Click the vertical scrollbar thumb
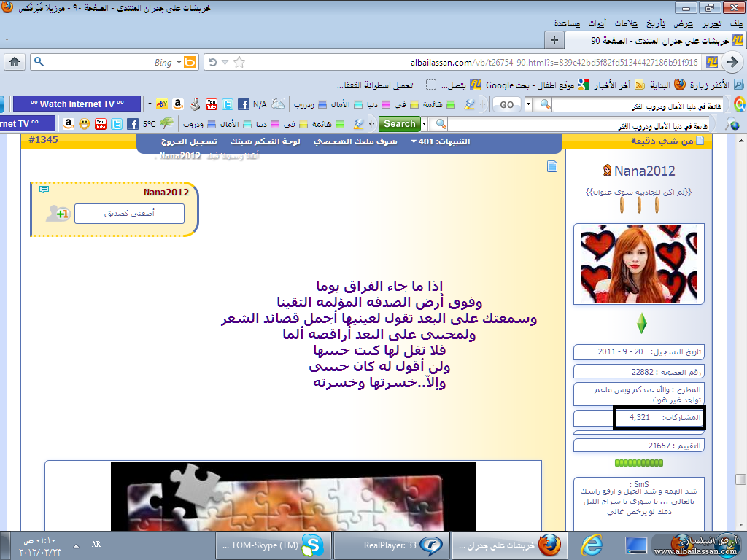The image size is (747, 560). [740, 479]
